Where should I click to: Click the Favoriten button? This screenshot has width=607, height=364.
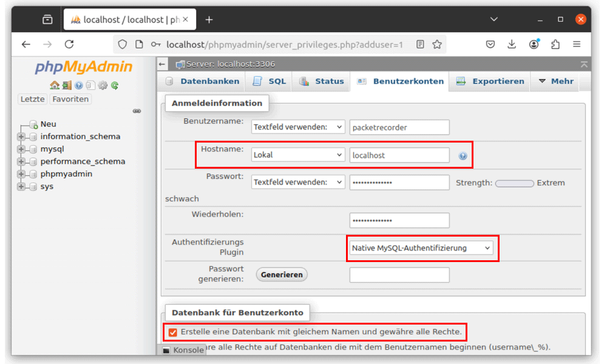click(x=70, y=99)
